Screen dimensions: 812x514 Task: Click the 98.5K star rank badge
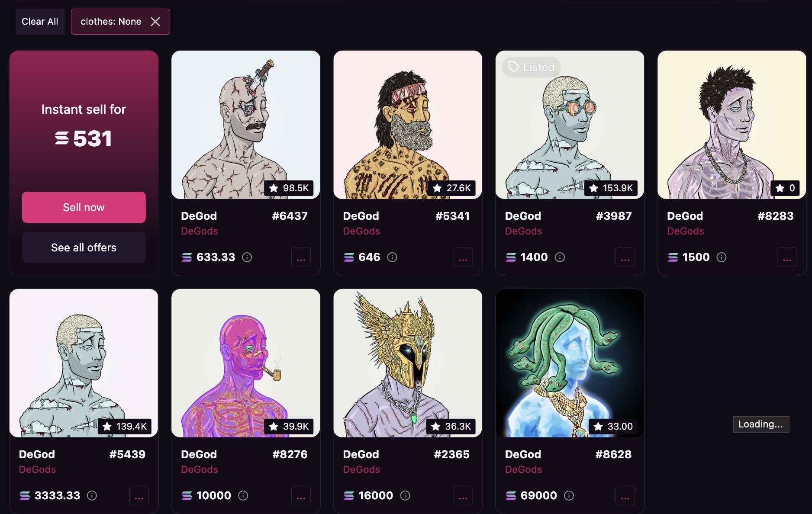[289, 188]
